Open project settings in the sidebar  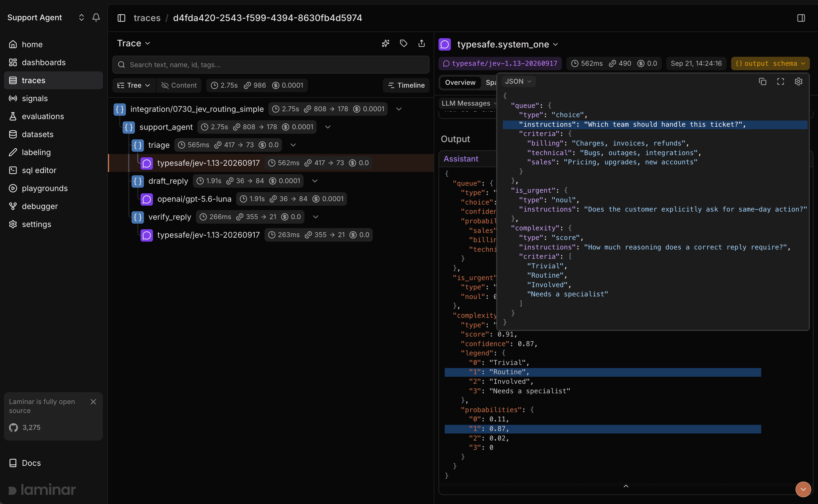click(53, 224)
